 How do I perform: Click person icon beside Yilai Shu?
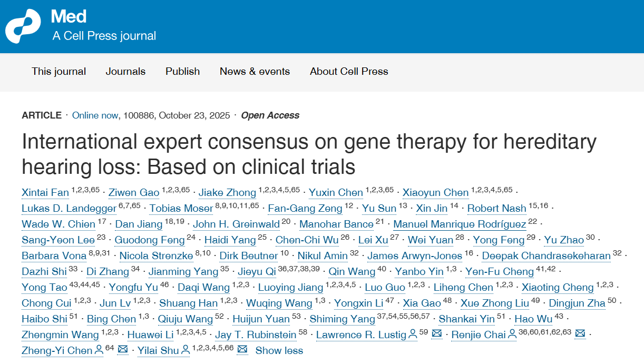point(184,350)
